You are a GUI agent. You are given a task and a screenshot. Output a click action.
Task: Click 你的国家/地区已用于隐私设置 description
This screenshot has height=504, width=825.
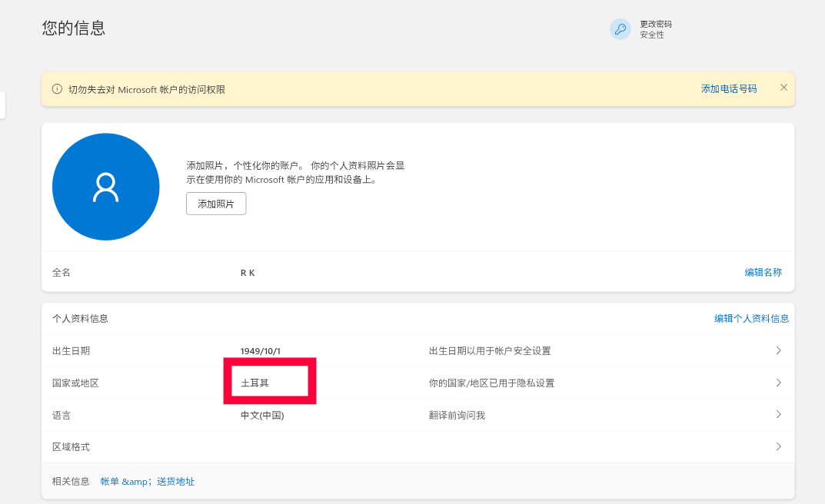[x=491, y=383]
